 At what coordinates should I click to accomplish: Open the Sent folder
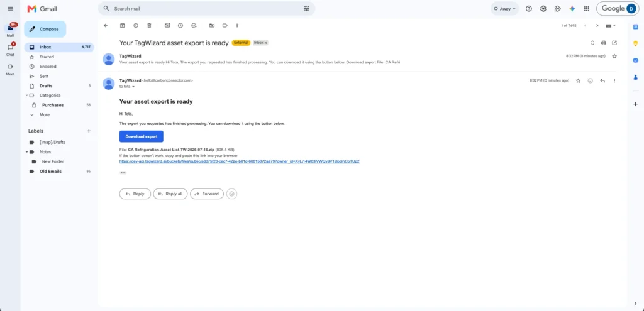59,76
